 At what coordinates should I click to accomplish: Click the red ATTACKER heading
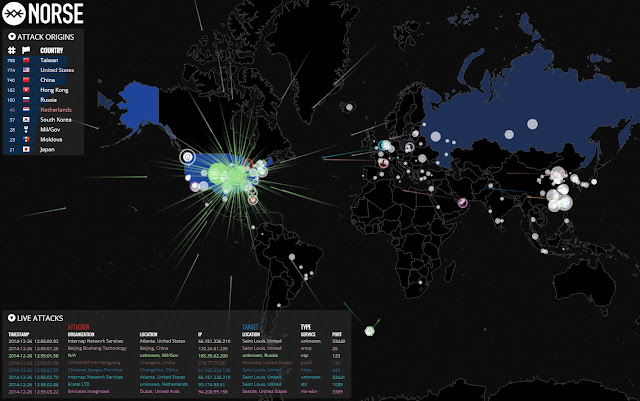pos(78,327)
